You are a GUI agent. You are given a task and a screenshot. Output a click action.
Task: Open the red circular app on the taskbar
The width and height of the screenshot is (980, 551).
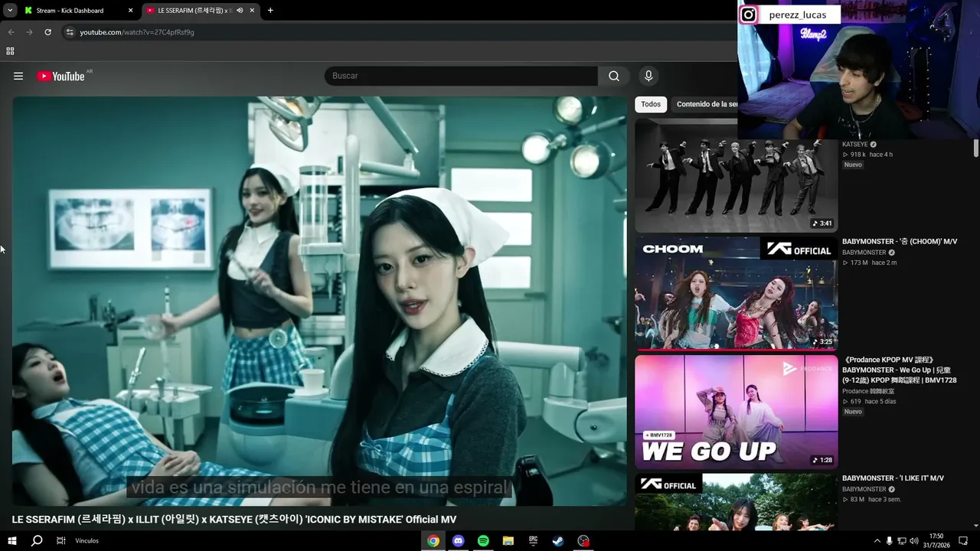click(583, 541)
